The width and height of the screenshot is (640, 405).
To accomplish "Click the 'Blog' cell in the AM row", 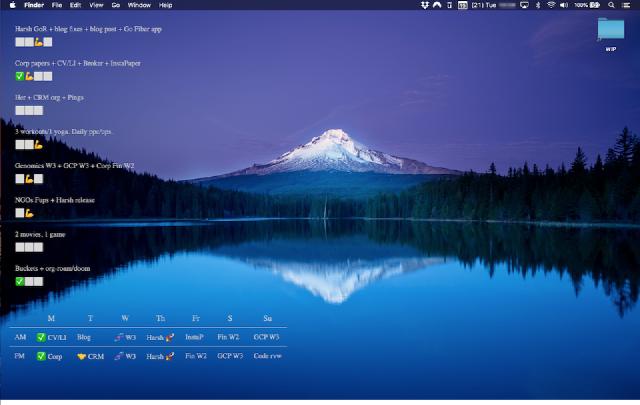I will click(x=84, y=337).
